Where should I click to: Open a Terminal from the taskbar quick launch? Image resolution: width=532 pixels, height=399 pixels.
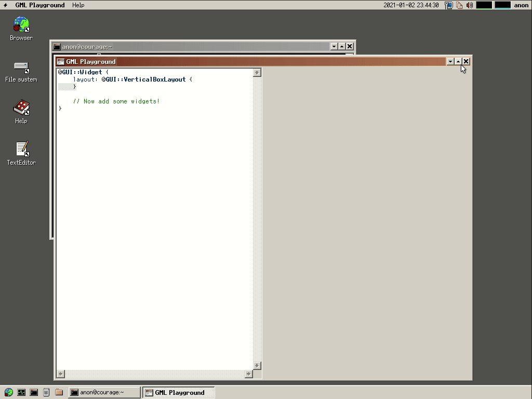pyautogui.click(x=33, y=392)
